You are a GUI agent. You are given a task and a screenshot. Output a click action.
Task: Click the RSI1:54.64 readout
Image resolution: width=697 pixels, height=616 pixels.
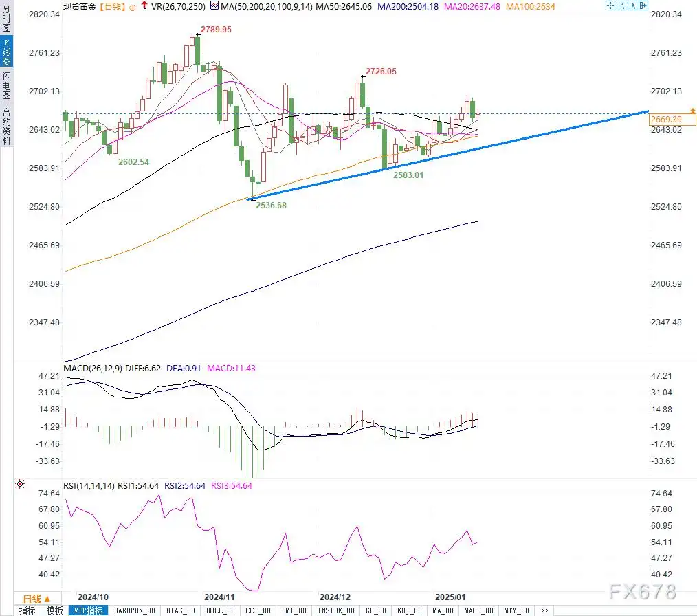pyautogui.click(x=138, y=486)
